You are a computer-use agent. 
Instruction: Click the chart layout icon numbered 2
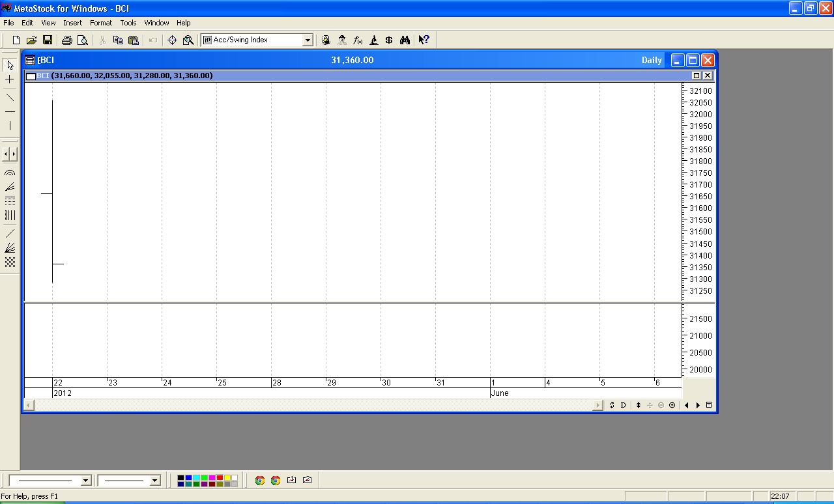click(307, 481)
